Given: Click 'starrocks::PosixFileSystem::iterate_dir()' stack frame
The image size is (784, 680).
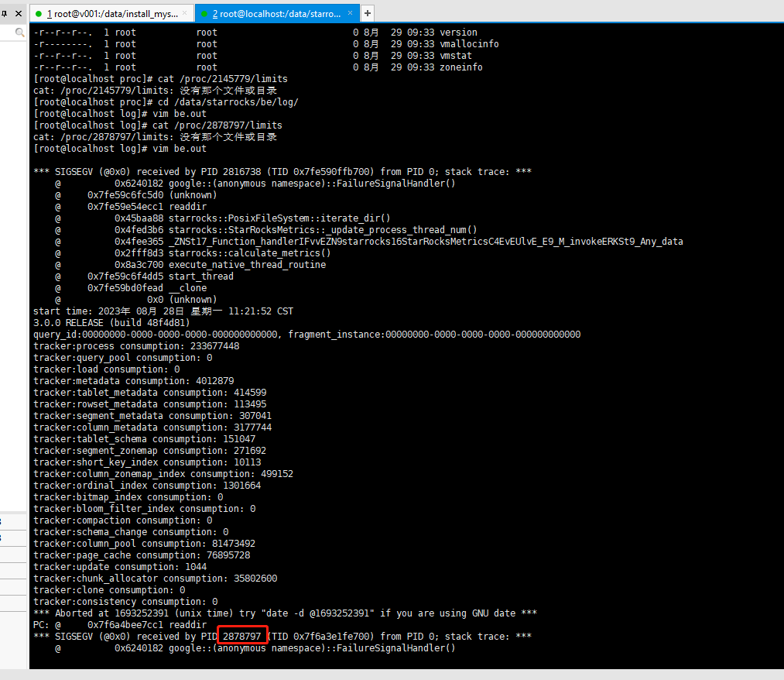Looking at the screenshot, I should click(279, 218).
